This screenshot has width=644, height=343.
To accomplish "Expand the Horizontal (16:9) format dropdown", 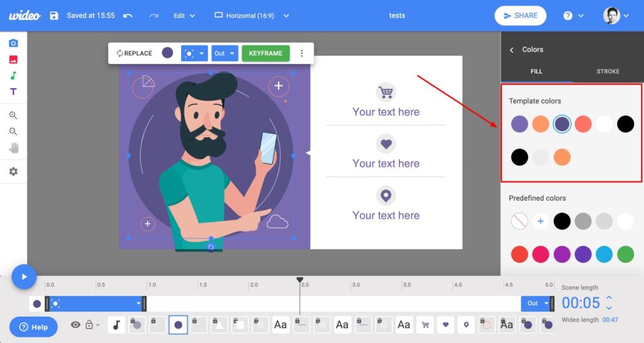I will pyautogui.click(x=252, y=16).
